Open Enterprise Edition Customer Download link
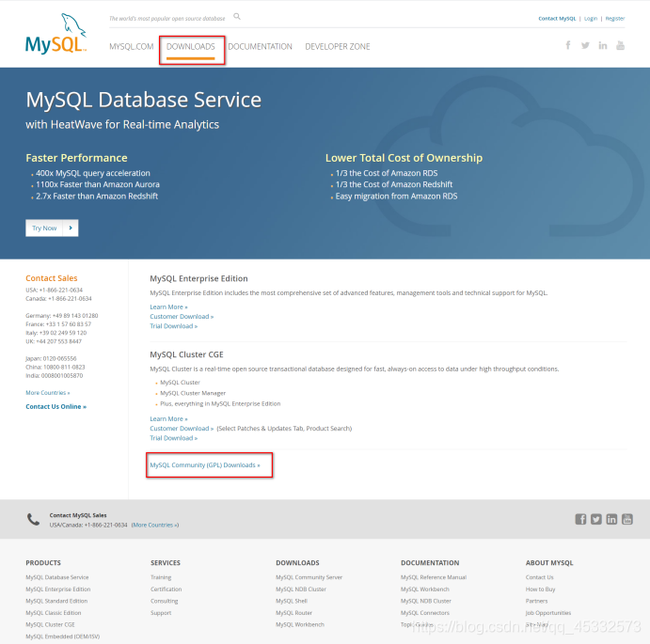 182,316
